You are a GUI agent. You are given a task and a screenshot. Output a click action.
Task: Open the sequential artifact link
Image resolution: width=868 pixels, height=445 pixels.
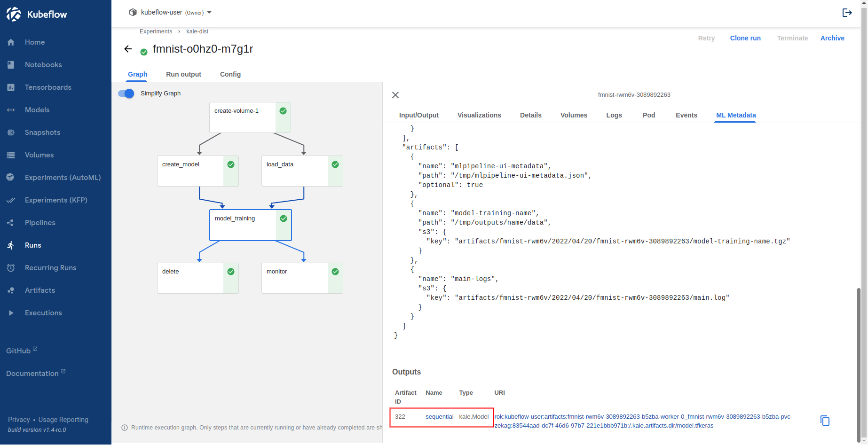tap(439, 417)
